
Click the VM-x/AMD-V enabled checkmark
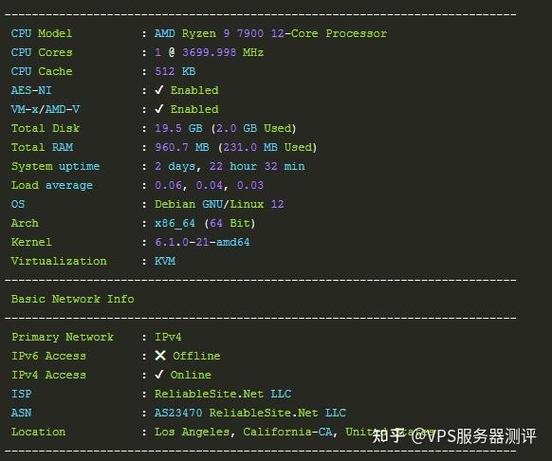[159, 109]
